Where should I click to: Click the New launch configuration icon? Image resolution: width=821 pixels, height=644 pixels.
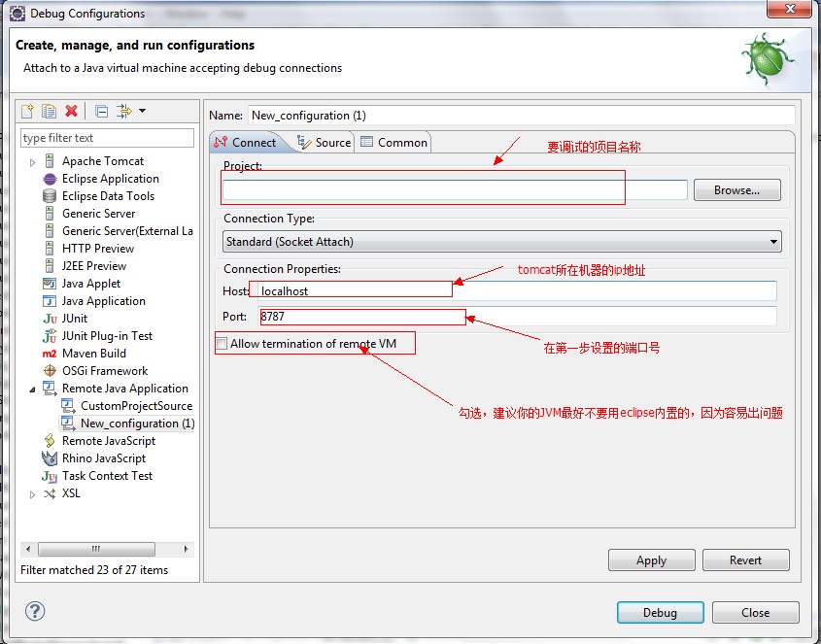pyautogui.click(x=28, y=112)
